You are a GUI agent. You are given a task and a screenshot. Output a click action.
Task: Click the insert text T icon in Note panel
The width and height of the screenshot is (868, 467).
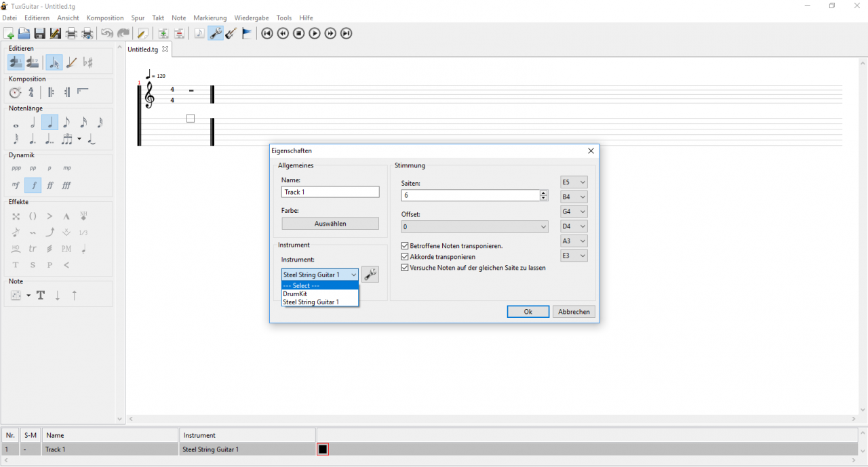[x=41, y=295]
